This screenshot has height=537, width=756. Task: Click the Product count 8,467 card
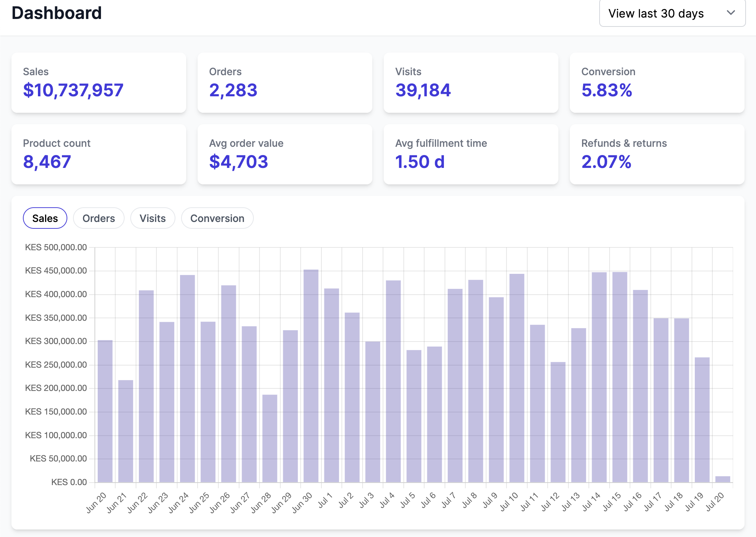[99, 154]
